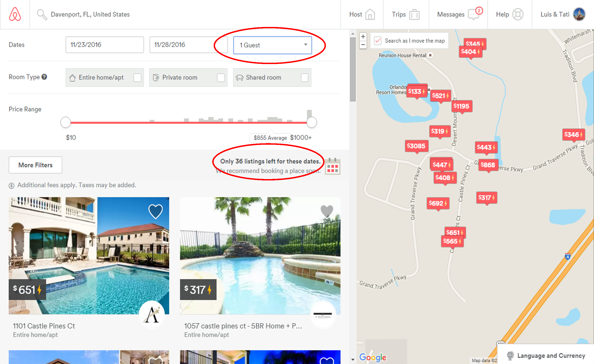Click the $1195 map price marker
594x364 pixels.
click(x=461, y=106)
